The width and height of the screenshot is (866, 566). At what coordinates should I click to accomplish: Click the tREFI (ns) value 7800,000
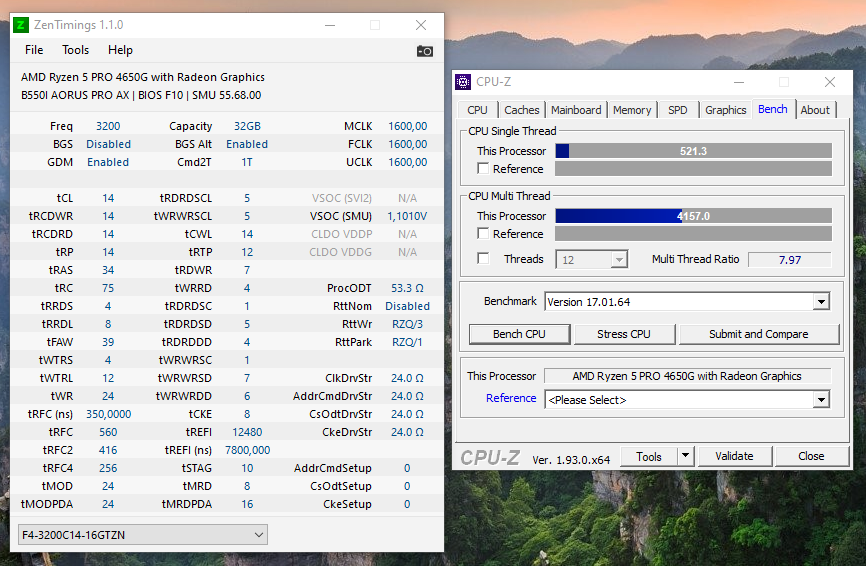[x=247, y=450]
